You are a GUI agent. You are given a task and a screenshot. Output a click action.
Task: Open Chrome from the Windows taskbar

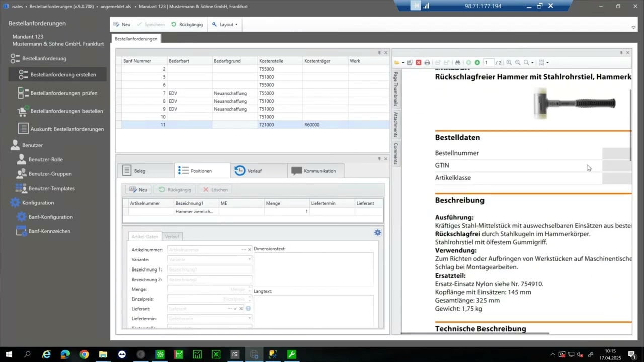84,354
